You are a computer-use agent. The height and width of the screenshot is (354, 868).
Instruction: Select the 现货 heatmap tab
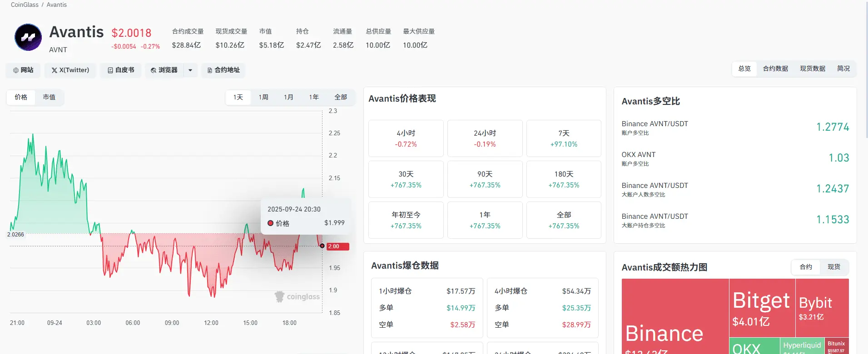tap(834, 267)
